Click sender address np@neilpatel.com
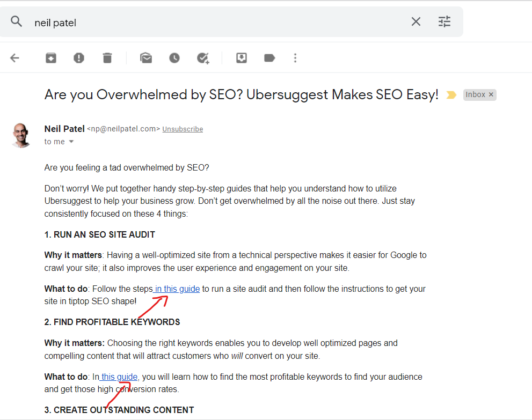This screenshot has width=532, height=420. point(123,129)
